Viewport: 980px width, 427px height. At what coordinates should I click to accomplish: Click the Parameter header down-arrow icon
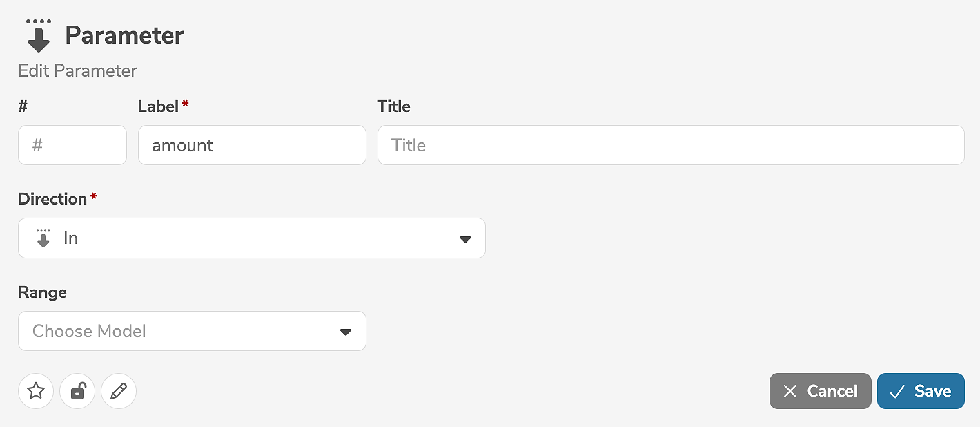click(39, 36)
